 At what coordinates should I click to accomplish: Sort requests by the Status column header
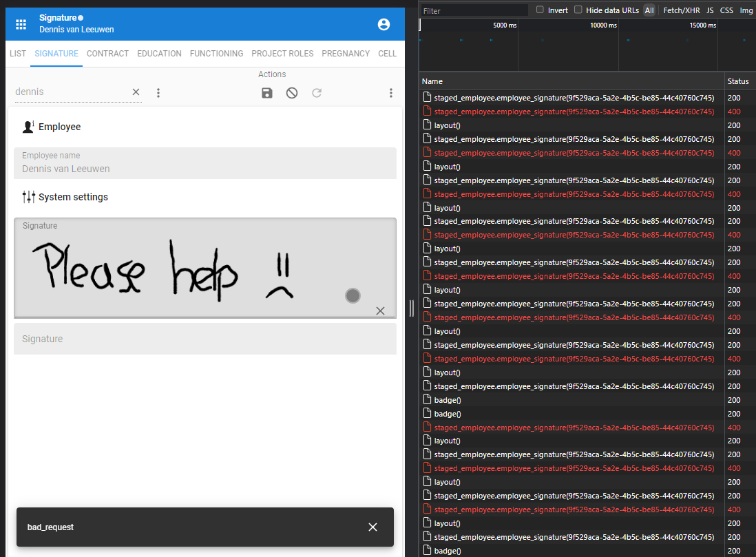click(739, 81)
